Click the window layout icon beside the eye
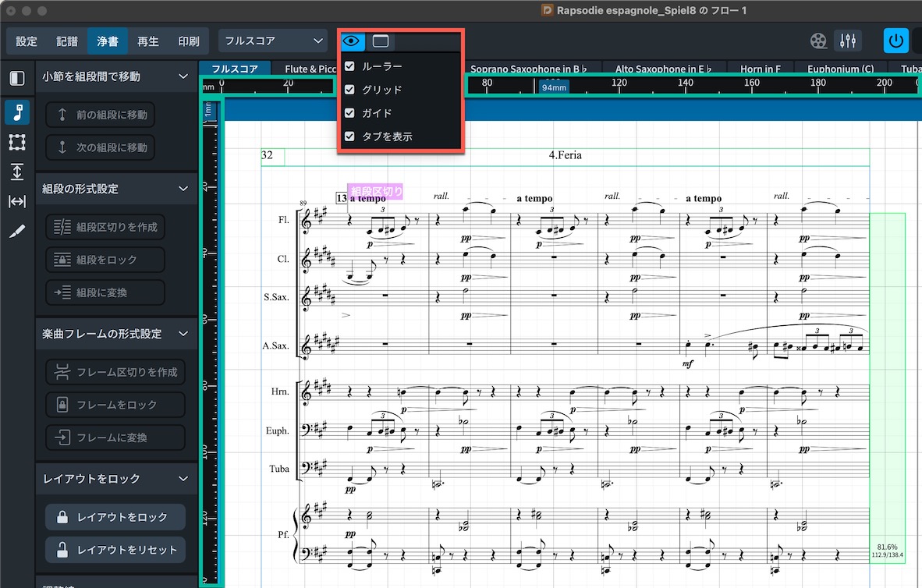922x588 pixels. coord(381,41)
